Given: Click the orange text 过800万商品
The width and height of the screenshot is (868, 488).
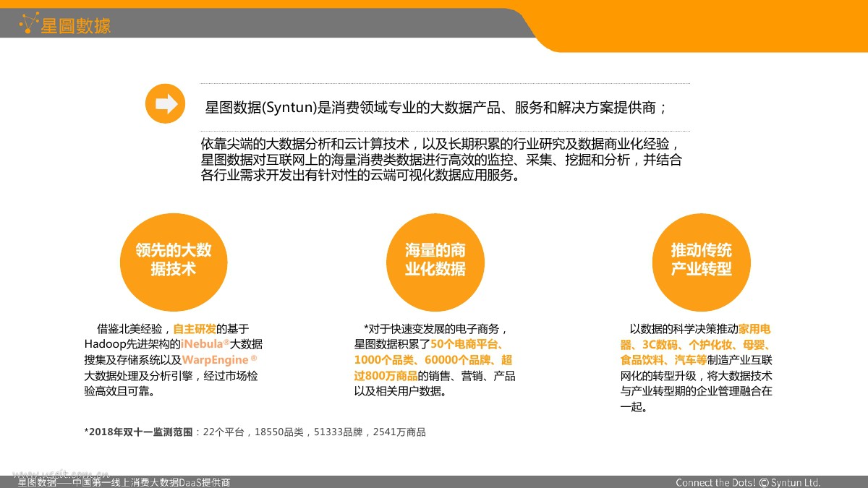Looking at the screenshot, I should tap(386, 375).
